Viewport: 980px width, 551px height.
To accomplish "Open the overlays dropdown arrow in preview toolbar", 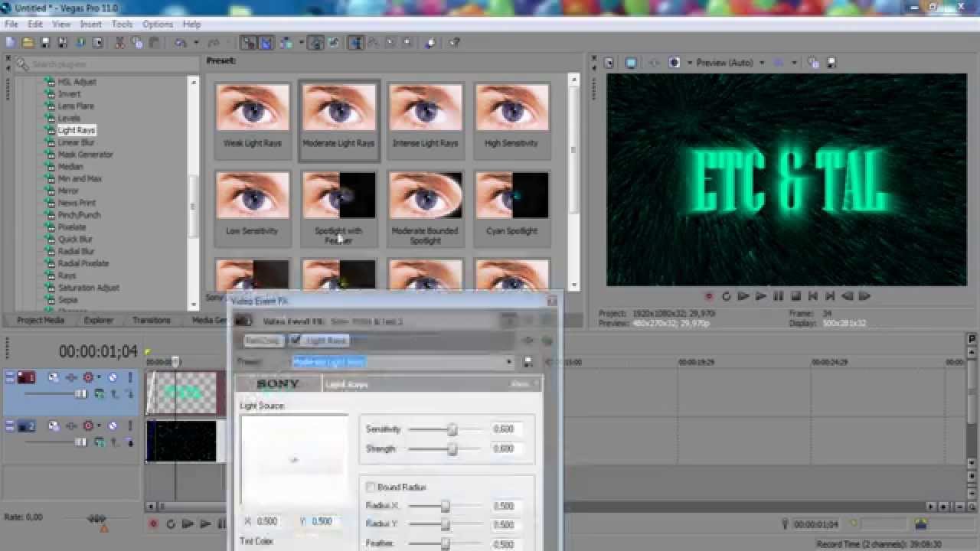I will pos(795,63).
